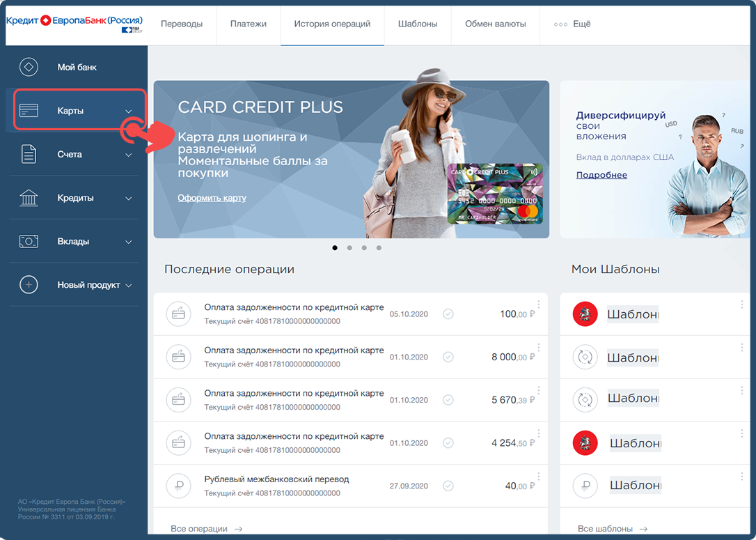Image resolution: width=756 pixels, height=540 pixels.
Task: Click the Мои Шаблоны heading
Action: [x=615, y=269]
